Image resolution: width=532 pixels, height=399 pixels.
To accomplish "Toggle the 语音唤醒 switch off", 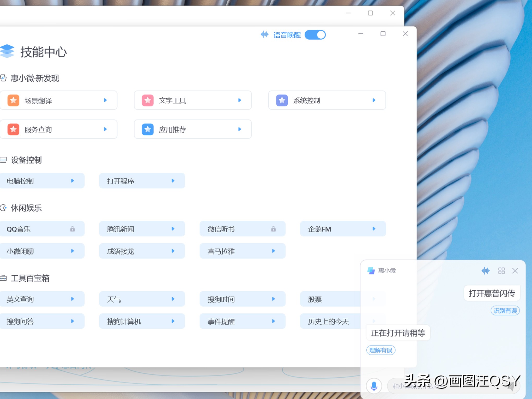I will click(x=315, y=35).
